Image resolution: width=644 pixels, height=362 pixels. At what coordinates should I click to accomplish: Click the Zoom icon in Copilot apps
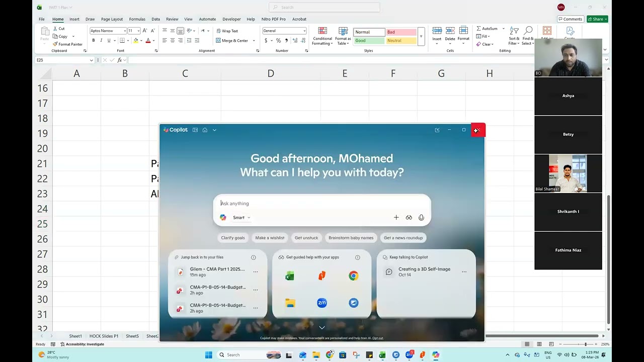[x=322, y=303]
